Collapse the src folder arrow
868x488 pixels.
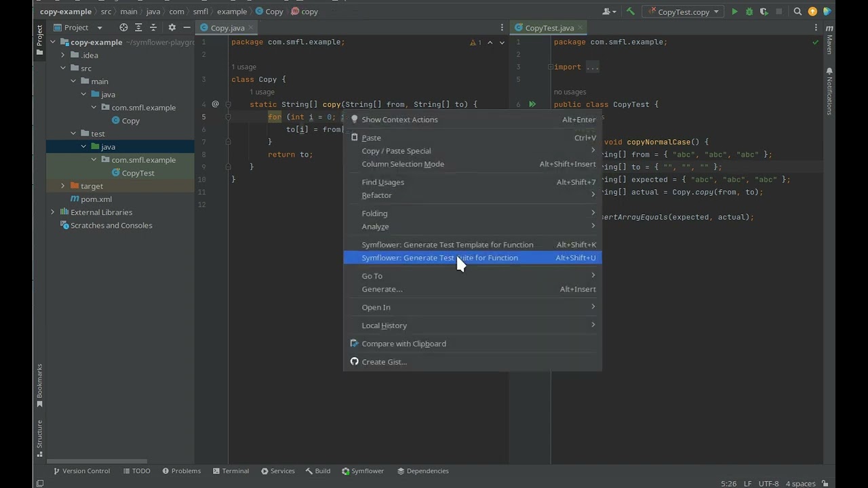coord(63,68)
